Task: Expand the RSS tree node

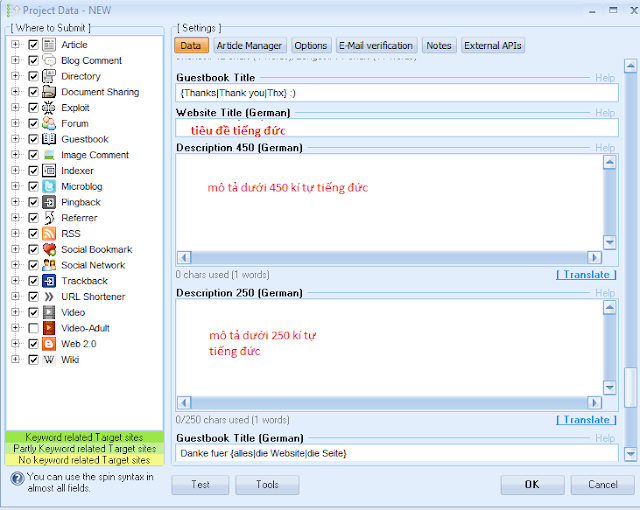Action: [16, 233]
